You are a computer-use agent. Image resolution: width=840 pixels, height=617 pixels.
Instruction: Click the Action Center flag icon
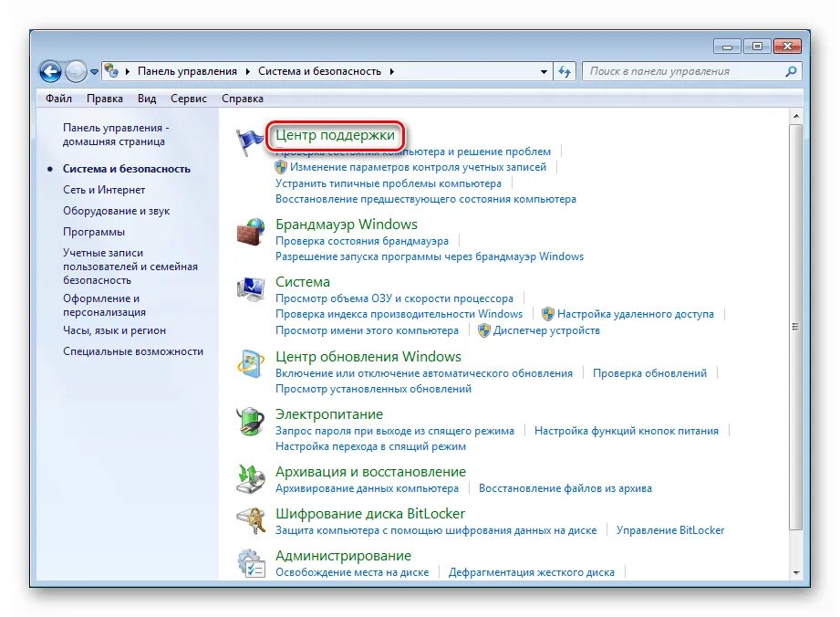tap(249, 142)
